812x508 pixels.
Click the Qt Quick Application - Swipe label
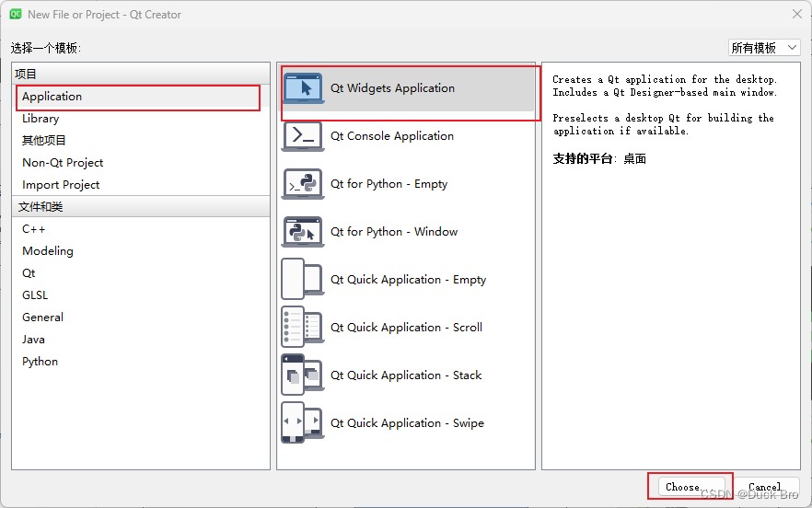[407, 423]
